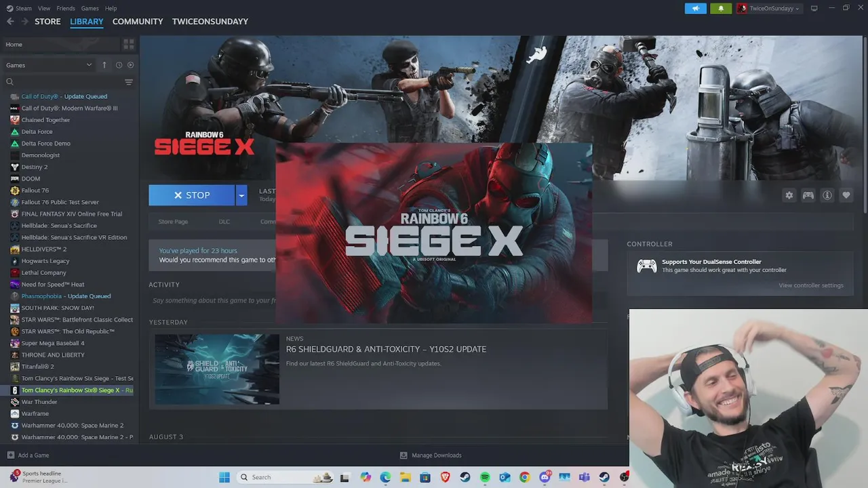Open View controller settings link

coord(811,285)
